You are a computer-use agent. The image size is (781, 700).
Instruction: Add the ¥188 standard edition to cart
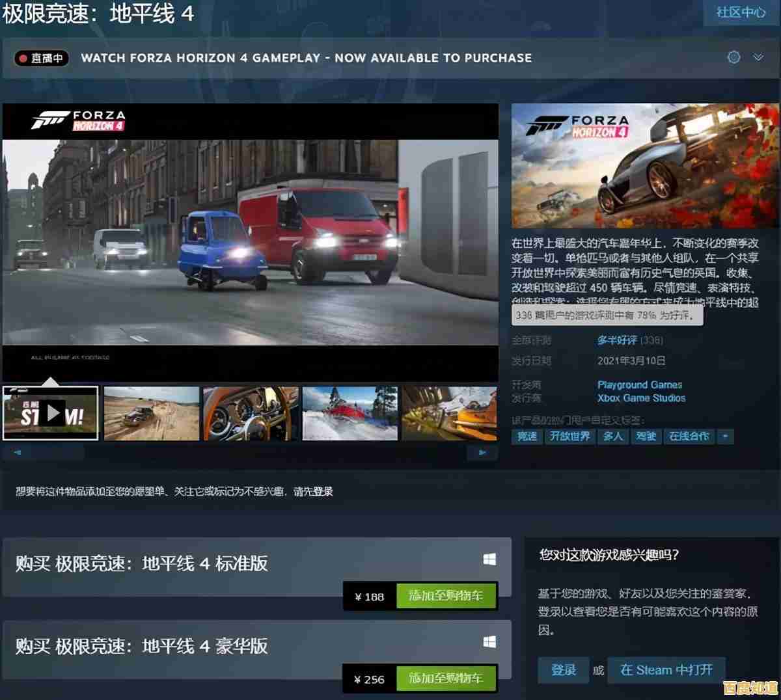pos(447,596)
